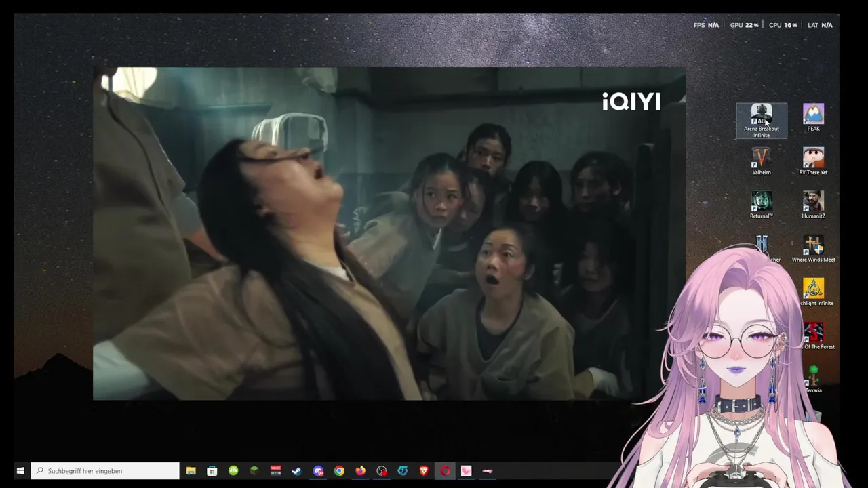Open File Explorer from the taskbar
This screenshot has width=868, height=488.
(x=191, y=471)
